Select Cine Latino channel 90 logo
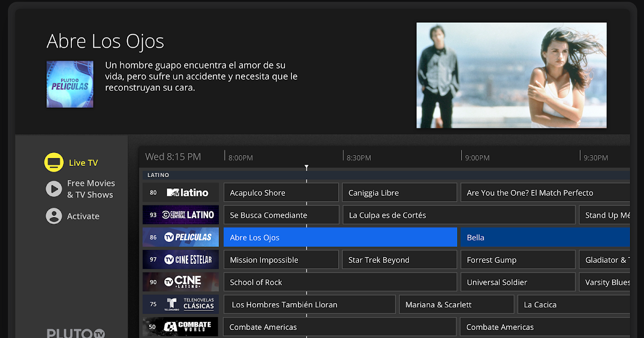This screenshot has height=338, width=644. (181, 282)
